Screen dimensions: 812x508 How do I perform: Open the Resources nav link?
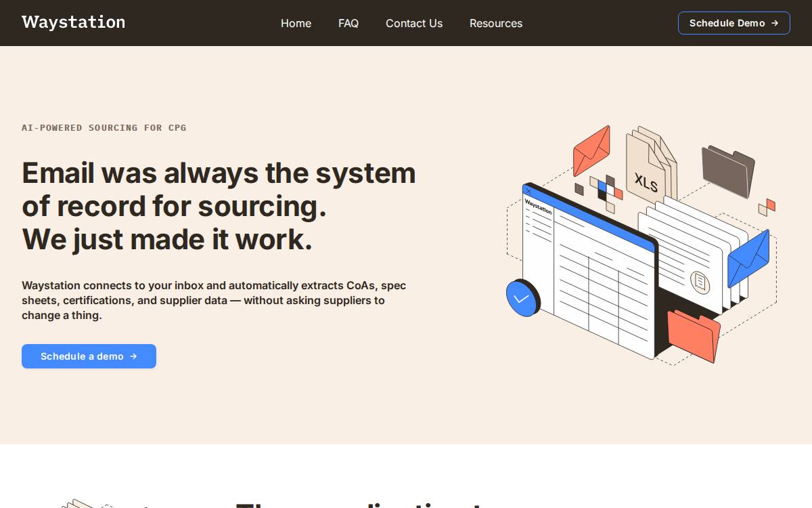pos(496,23)
